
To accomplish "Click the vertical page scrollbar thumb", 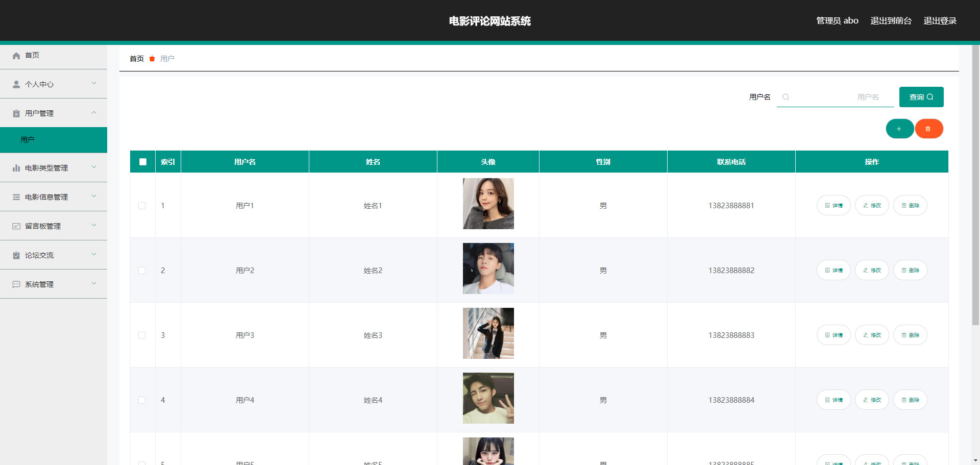I will coord(975,185).
